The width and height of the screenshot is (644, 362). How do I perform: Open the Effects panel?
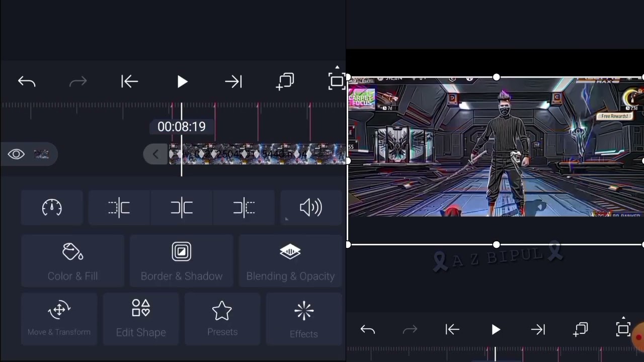coord(304,319)
